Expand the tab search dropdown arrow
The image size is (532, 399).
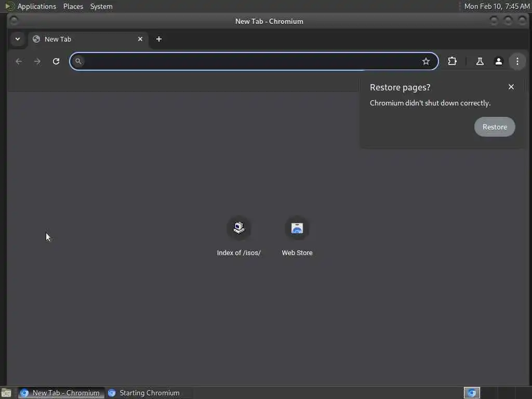pos(18,39)
